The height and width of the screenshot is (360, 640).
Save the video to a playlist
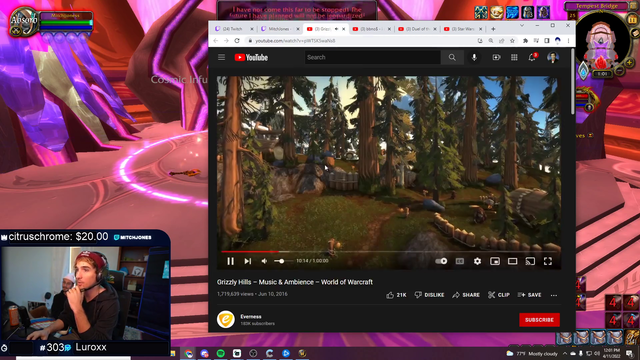(529, 295)
